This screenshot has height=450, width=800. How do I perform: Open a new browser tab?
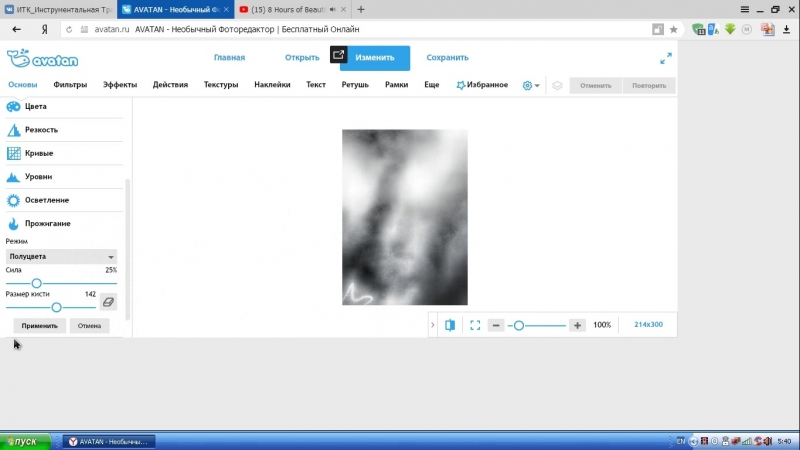pyautogui.click(x=361, y=10)
